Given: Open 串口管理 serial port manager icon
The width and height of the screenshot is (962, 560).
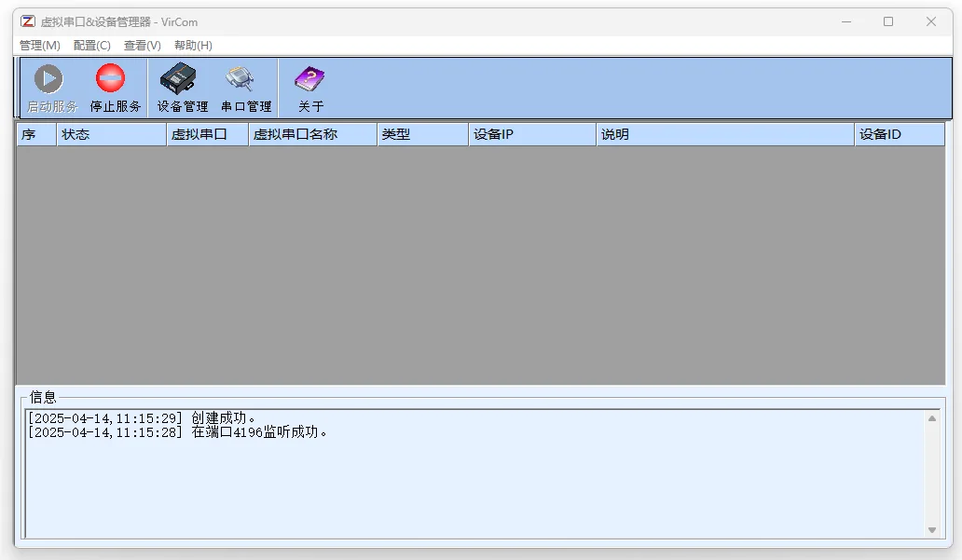Looking at the screenshot, I should pyautogui.click(x=240, y=79).
